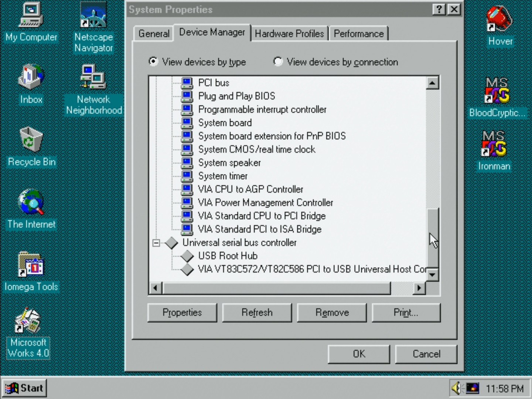Click the Universal serial bus controller category icon

click(x=171, y=243)
